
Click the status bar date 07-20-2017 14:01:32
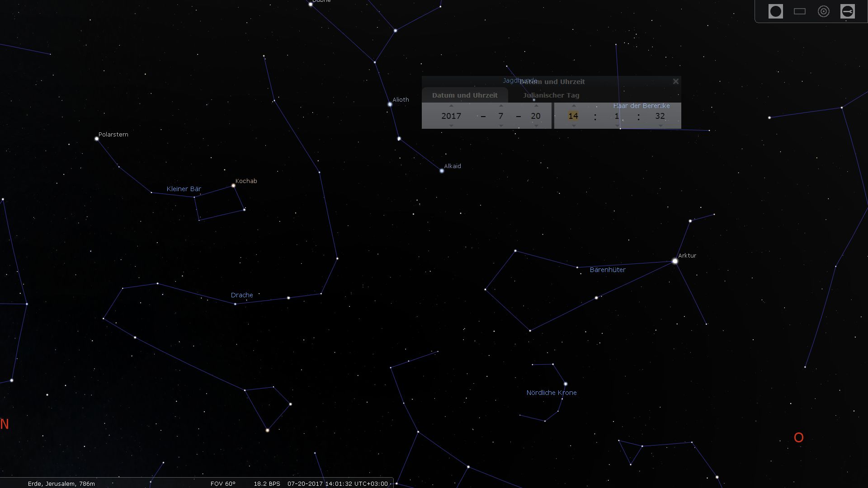[x=338, y=483]
